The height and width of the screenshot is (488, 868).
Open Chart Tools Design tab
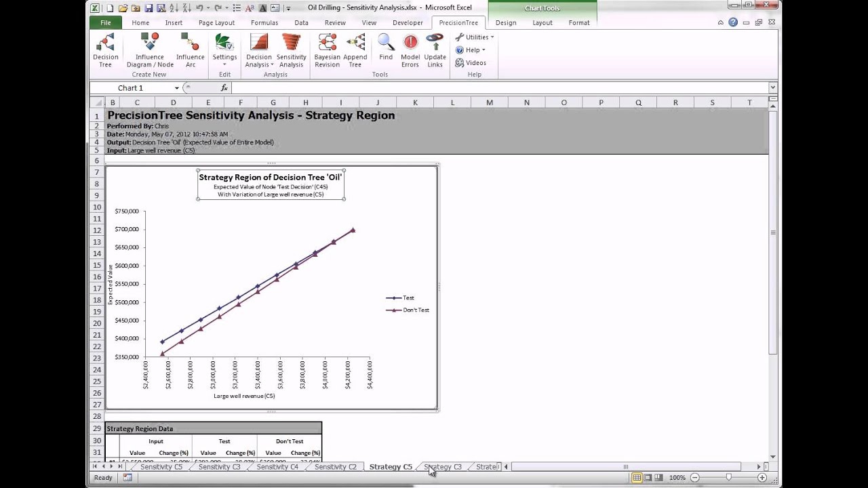click(x=506, y=22)
